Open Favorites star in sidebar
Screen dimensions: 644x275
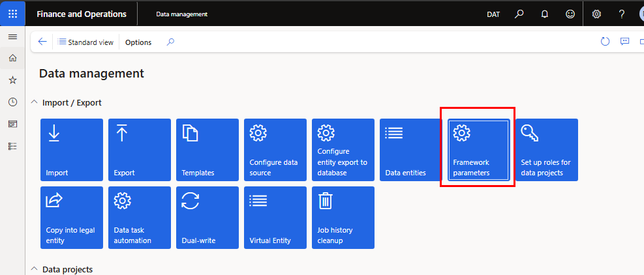click(x=12, y=80)
